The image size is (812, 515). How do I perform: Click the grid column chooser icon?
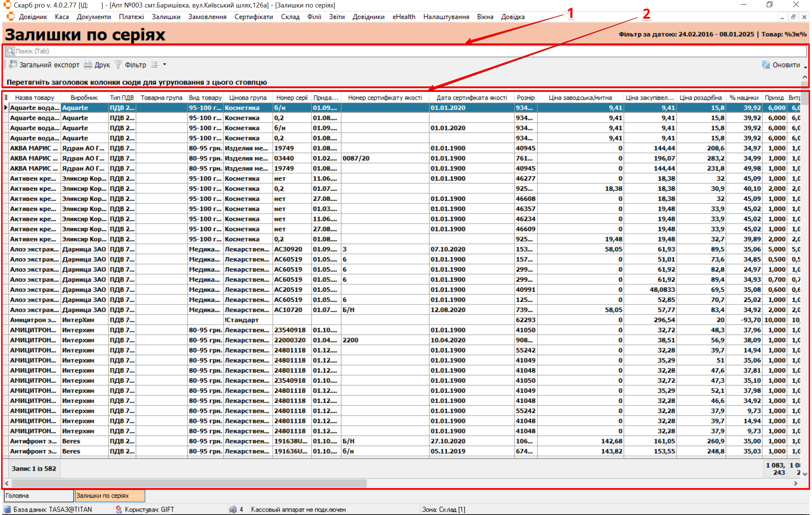coord(6,98)
